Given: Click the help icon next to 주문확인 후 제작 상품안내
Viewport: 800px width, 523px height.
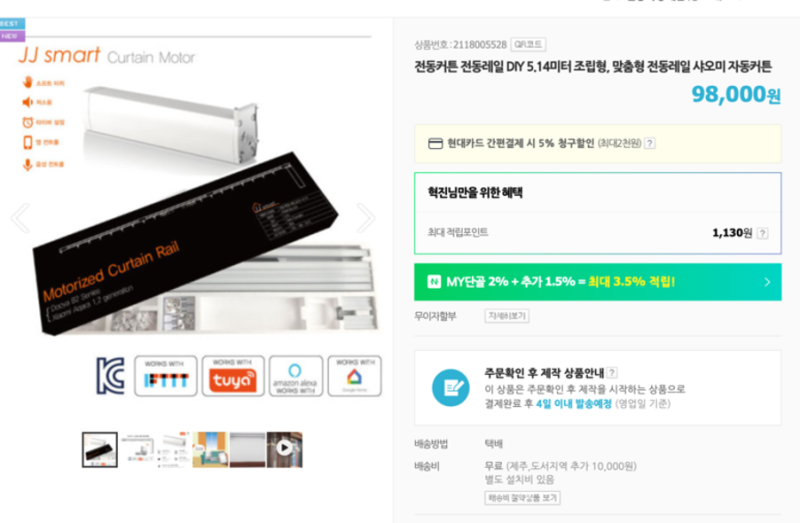Looking at the screenshot, I should [612, 372].
